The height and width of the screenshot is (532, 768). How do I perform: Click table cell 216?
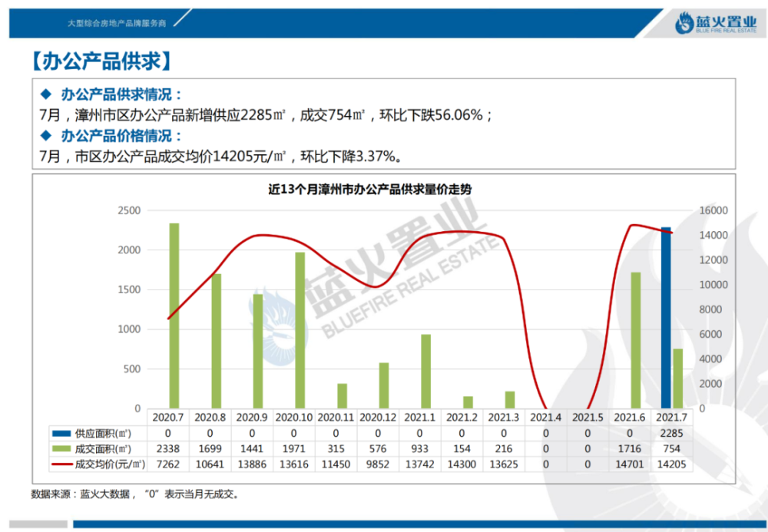[504, 449]
